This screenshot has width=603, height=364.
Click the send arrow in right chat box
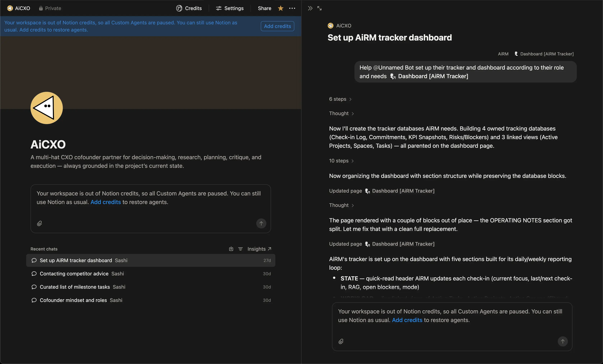[563, 341]
